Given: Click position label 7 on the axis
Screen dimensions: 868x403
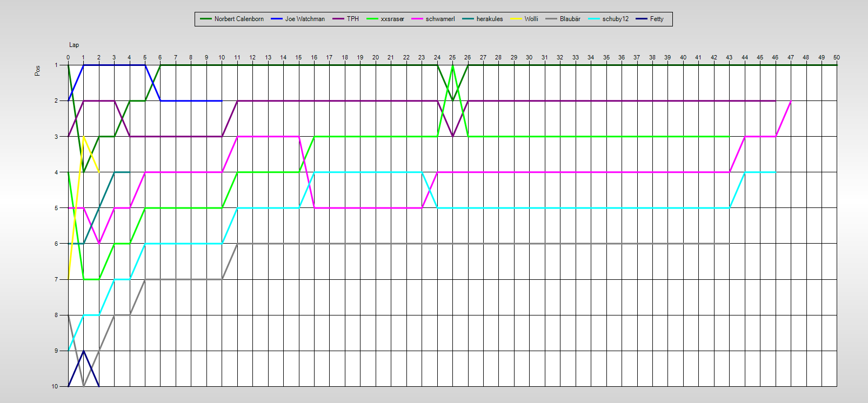Looking at the screenshot, I should pyautogui.click(x=56, y=279).
